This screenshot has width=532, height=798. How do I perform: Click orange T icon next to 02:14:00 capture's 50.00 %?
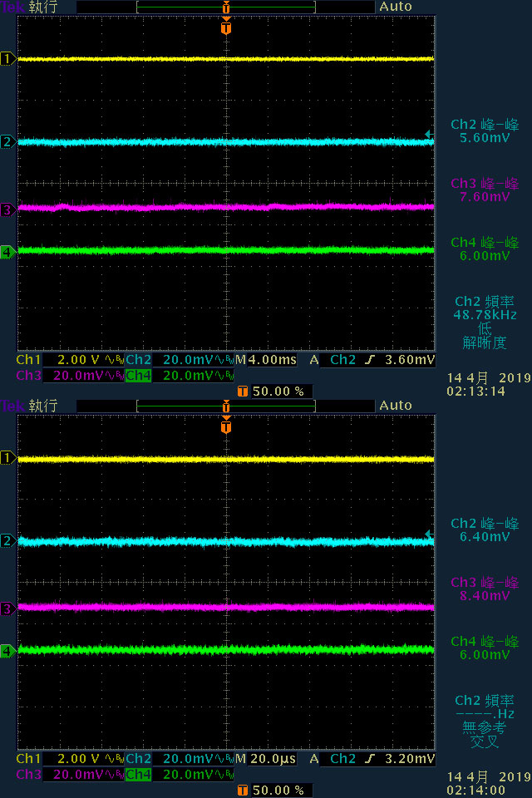click(243, 791)
